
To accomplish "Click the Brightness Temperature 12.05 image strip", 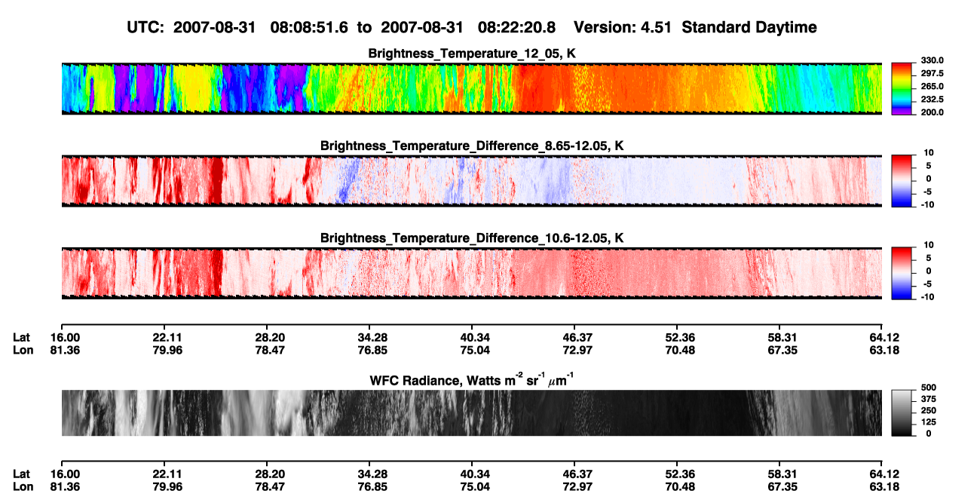I will point(471,89).
